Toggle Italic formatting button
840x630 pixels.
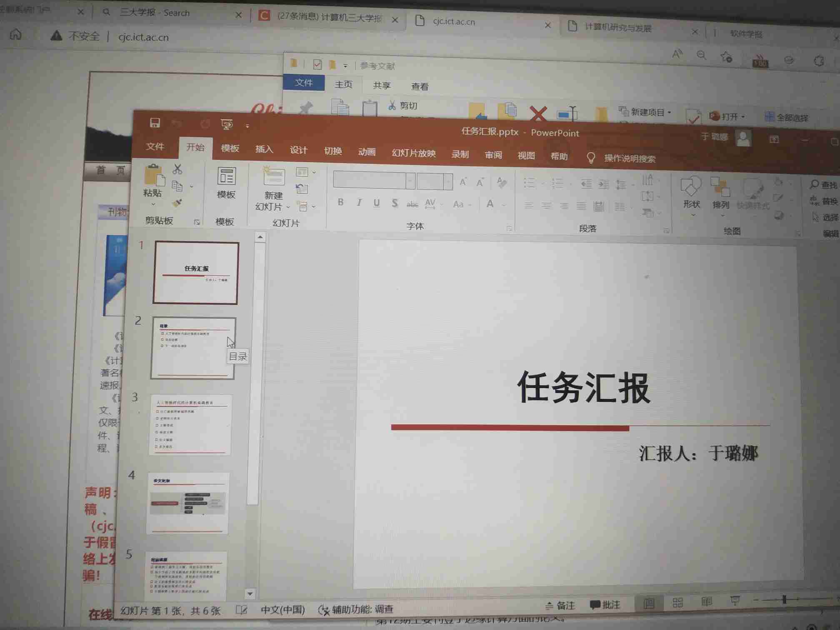pyautogui.click(x=359, y=202)
